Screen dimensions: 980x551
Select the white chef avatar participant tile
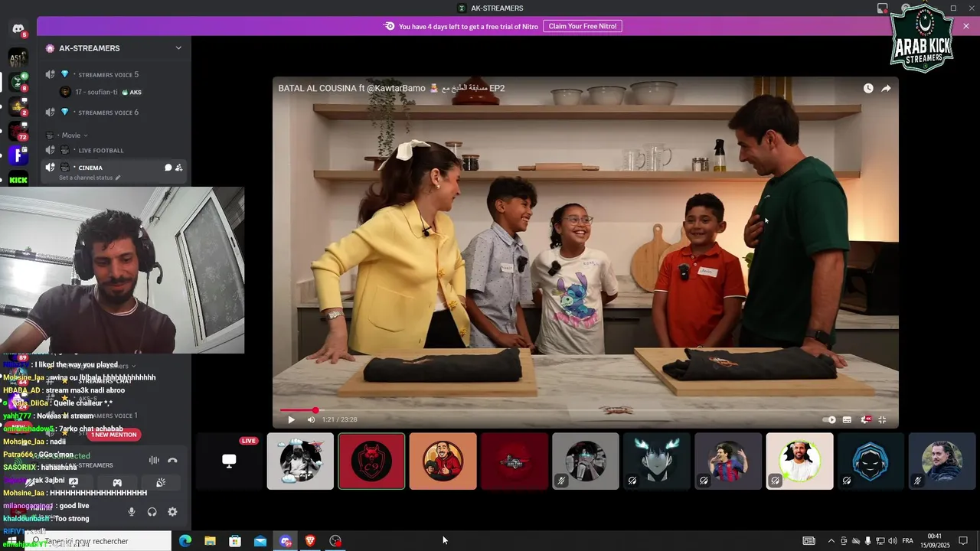click(x=300, y=461)
